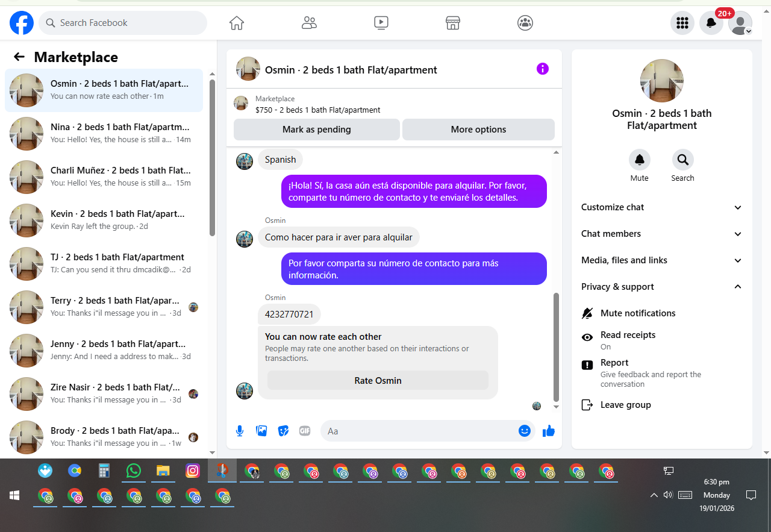Expand Chat members section

coord(662,234)
